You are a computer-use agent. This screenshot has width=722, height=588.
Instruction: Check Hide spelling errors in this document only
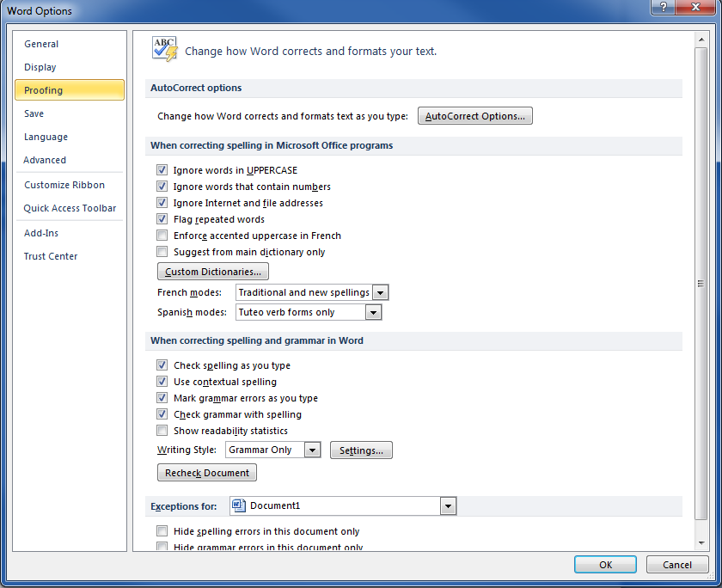point(162,531)
